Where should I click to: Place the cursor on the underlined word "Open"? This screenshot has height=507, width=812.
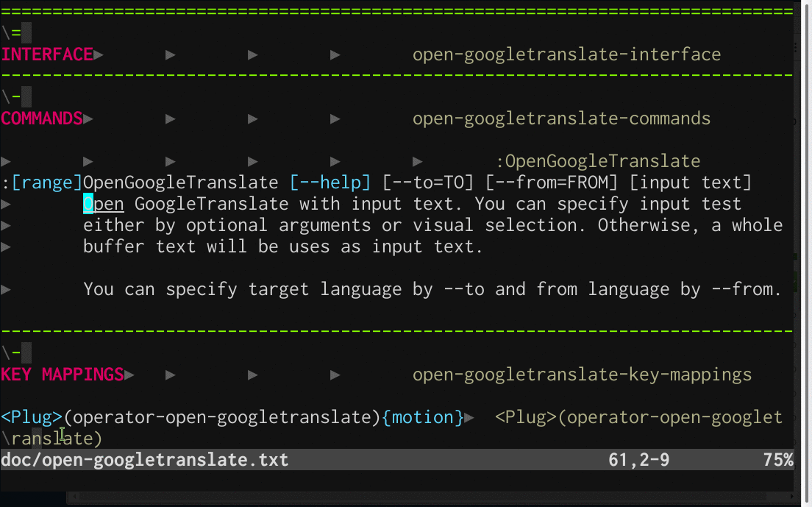(104, 204)
